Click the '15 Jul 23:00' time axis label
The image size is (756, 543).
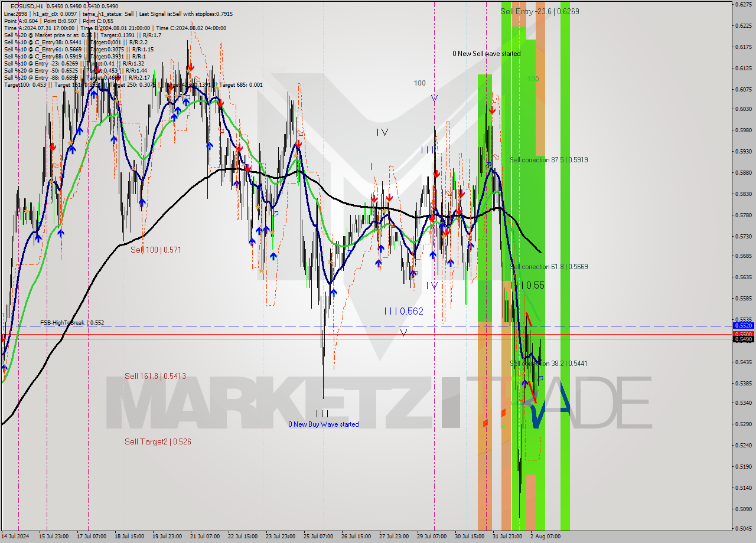pyautogui.click(x=54, y=537)
